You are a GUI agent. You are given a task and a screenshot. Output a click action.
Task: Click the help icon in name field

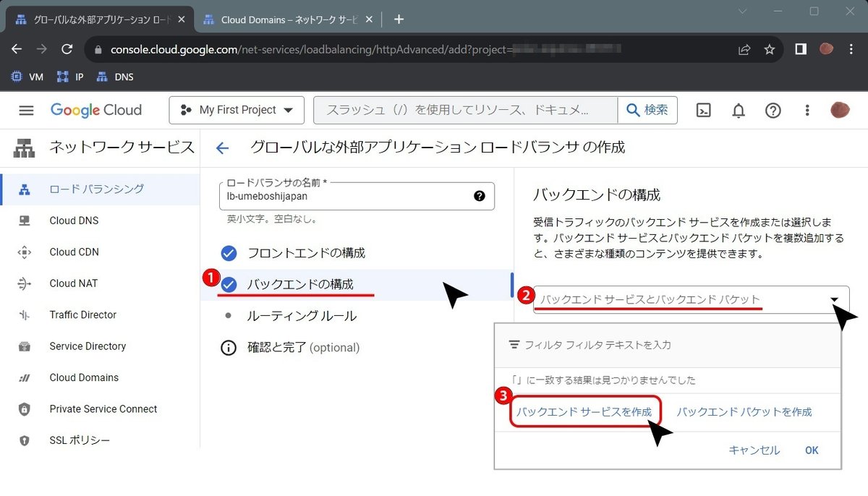(x=480, y=196)
